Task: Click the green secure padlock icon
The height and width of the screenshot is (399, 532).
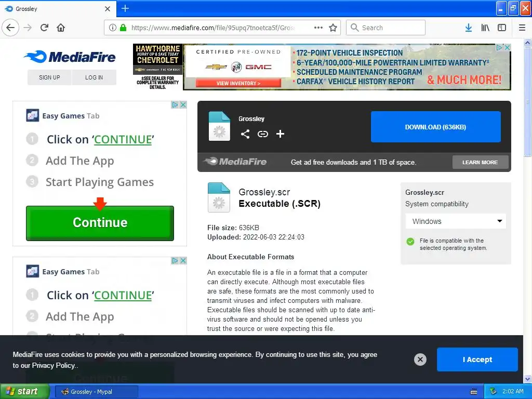Action: click(123, 28)
